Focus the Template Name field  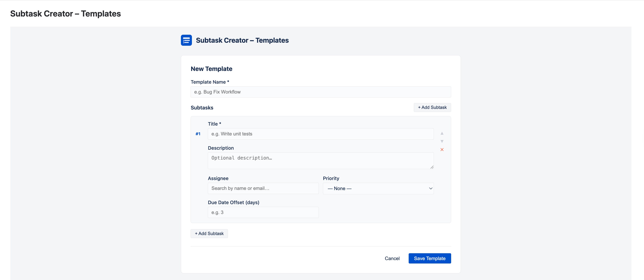321,92
